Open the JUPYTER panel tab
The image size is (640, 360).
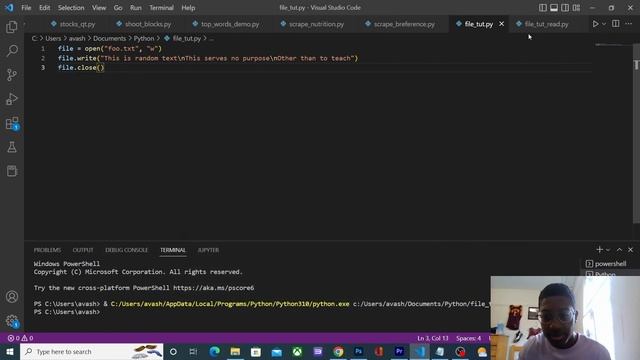208,250
